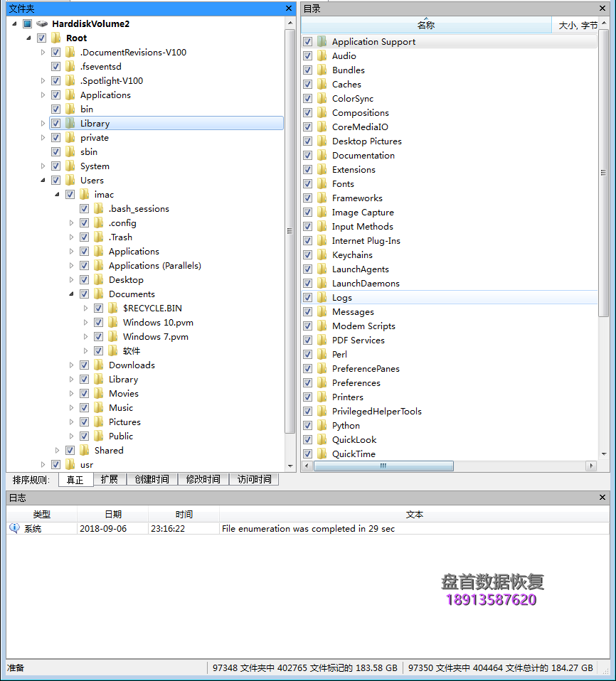Expand the Downloads tree node
Screen dimensions: 616x681
pos(71,365)
